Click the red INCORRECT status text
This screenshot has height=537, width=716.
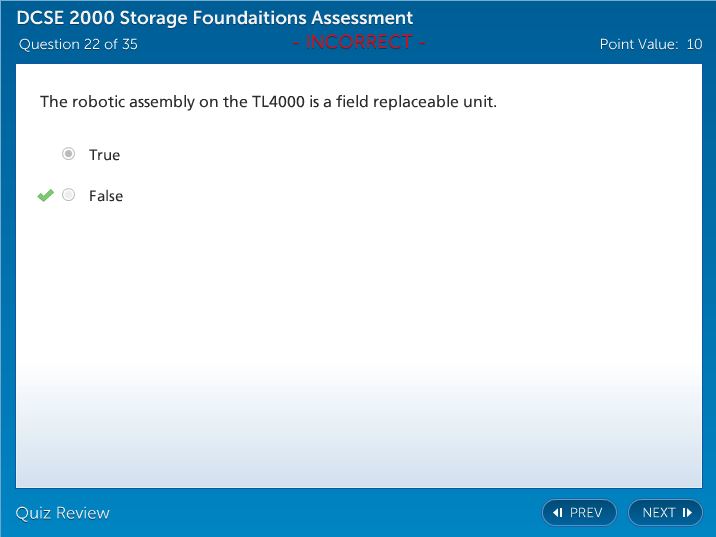coord(360,42)
